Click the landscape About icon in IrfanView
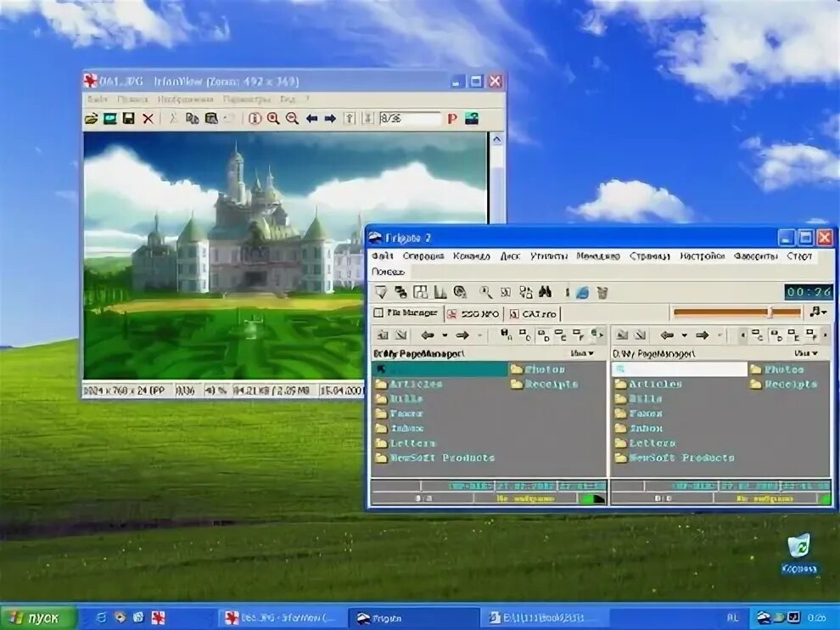Viewport: 840px width, 630px height. click(x=472, y=119)
